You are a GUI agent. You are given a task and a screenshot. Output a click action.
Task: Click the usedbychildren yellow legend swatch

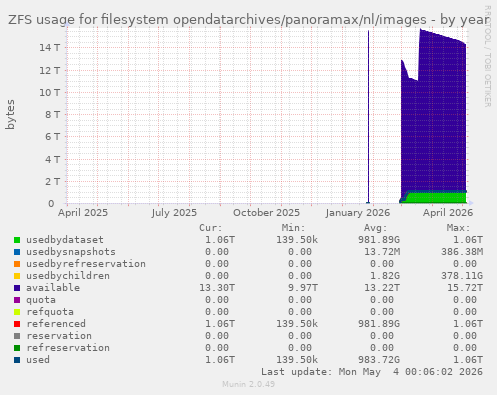point(17,276)
